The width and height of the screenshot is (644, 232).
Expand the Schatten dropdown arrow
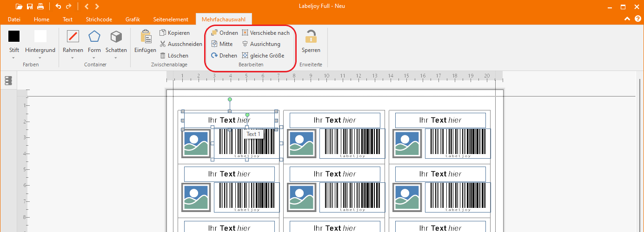(x=116, y=58)
